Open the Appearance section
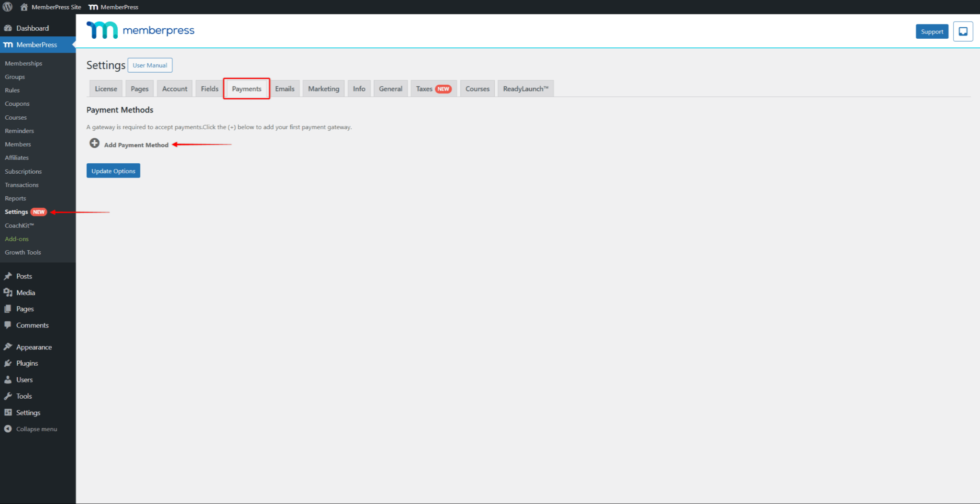The height and width of the screenshot is (504, 980). tap(33, 347)
